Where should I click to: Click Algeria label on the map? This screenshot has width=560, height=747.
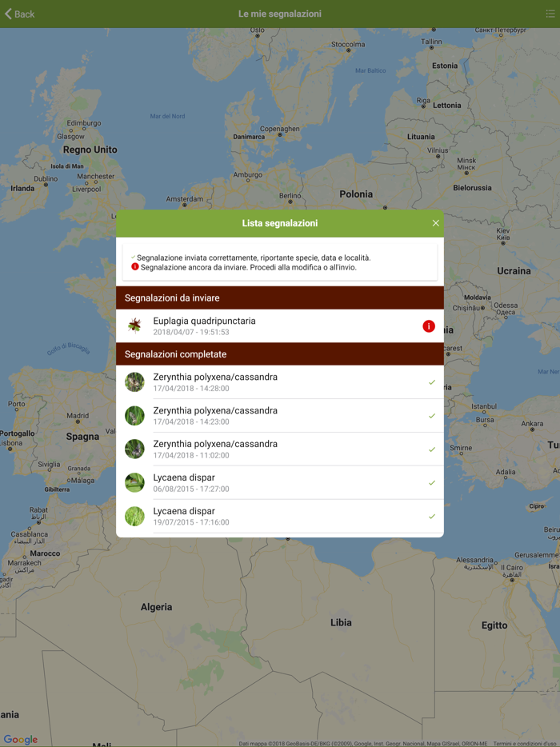click(x=156, y=607)
